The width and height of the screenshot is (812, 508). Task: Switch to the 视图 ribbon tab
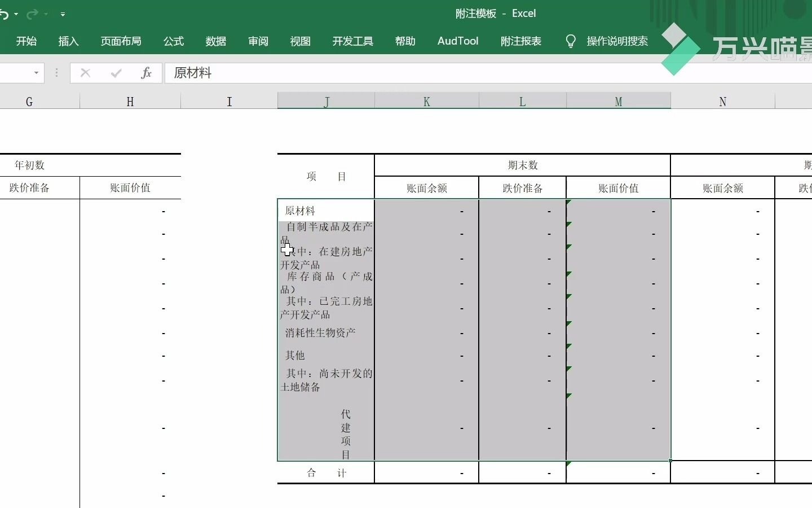pos(301,41)
